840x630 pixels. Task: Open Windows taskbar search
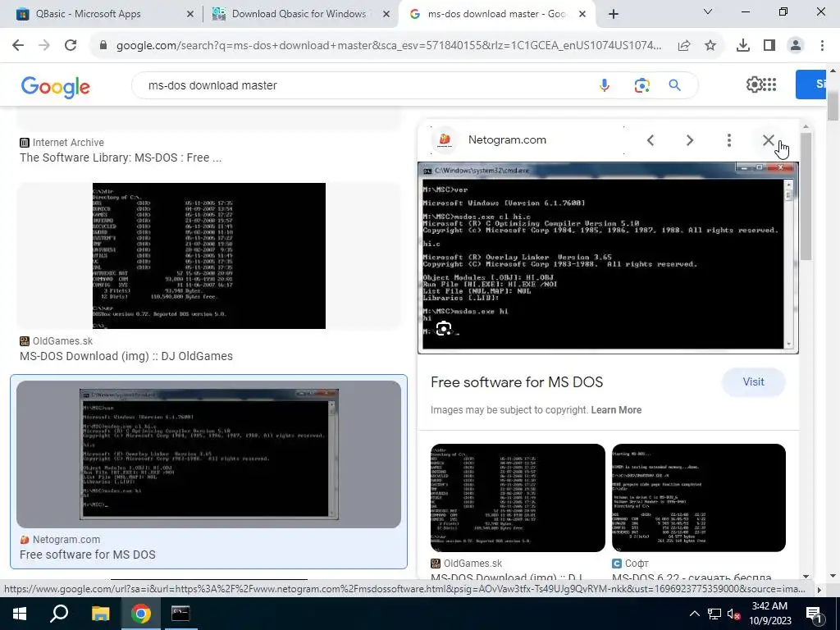59,614
